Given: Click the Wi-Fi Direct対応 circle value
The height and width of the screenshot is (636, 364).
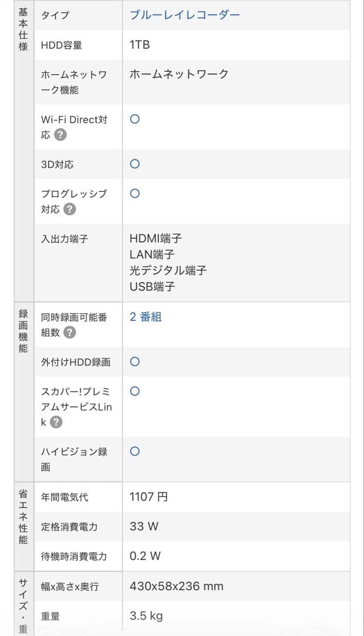Looking at the screenshot, I should [134, 120].
